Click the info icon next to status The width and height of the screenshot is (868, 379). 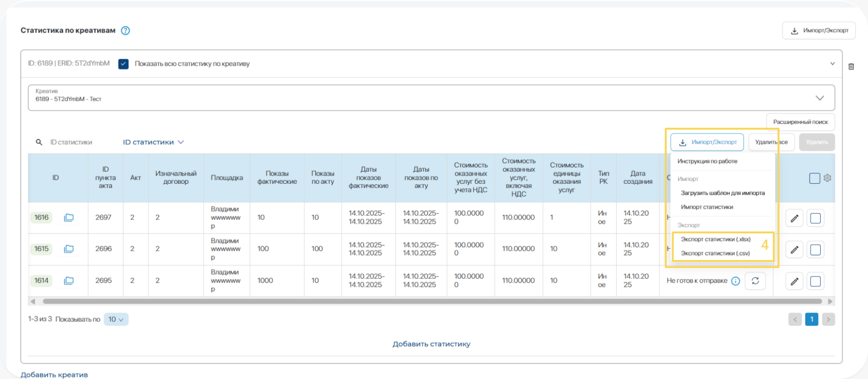point(735,281)
